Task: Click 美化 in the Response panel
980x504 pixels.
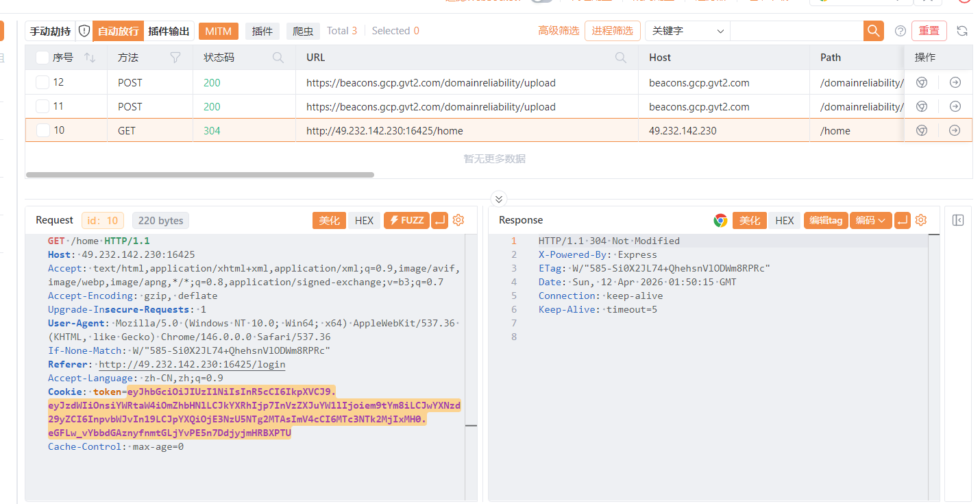Action: [x=750, y=220]
